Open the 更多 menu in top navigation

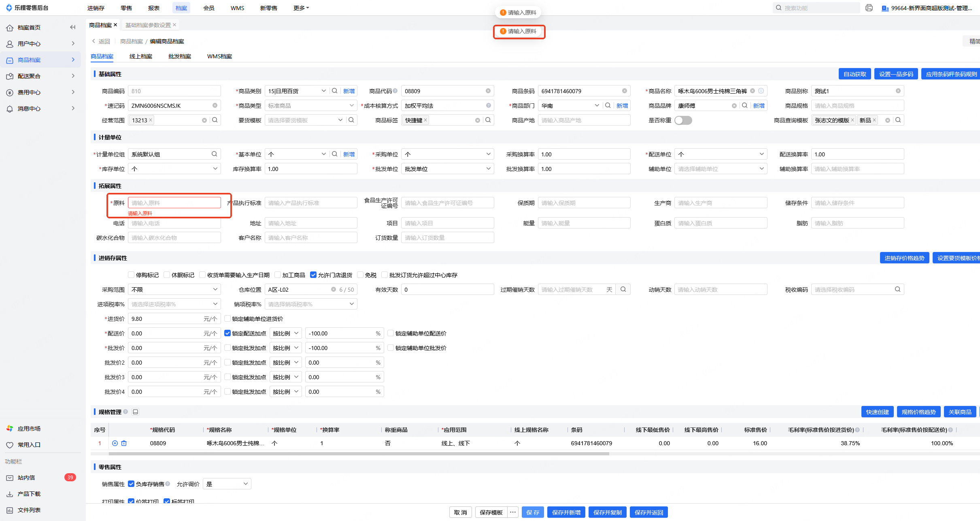click(x=301, y=8)
